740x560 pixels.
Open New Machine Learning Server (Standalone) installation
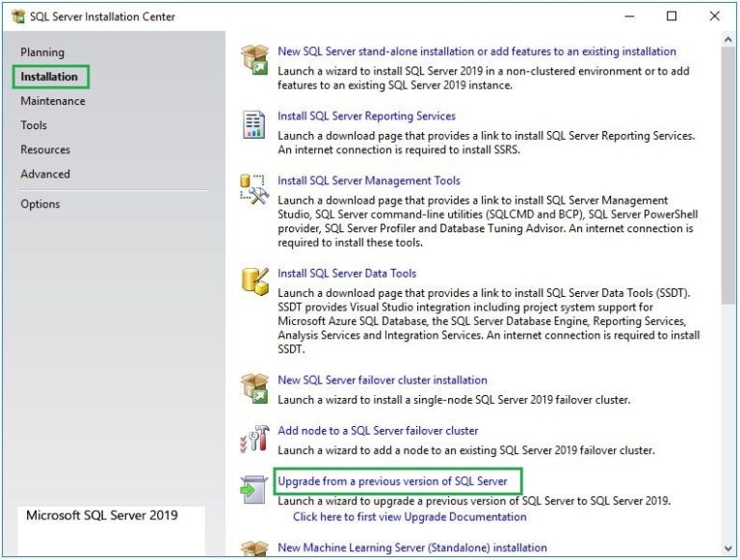(412, 547)
